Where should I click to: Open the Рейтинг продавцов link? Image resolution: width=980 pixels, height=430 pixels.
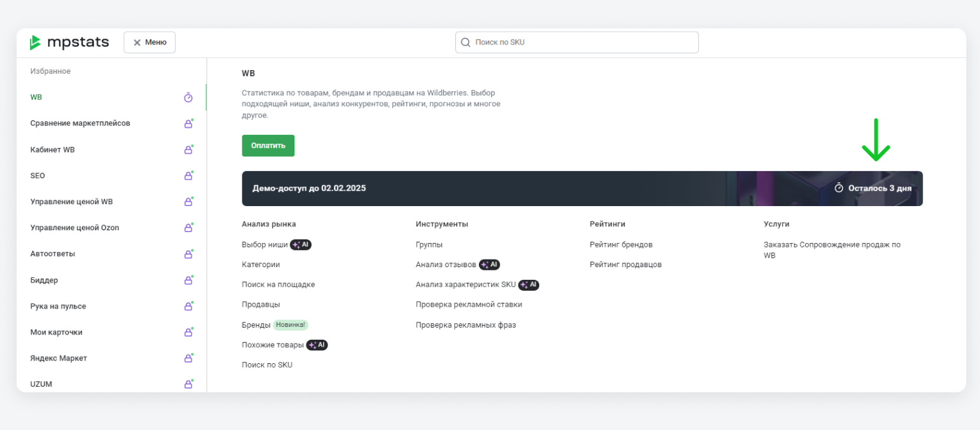(626, 265)
